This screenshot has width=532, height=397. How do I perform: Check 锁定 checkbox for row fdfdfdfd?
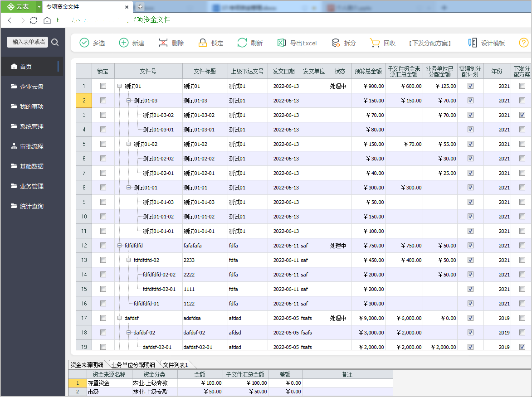pos(103,246)
